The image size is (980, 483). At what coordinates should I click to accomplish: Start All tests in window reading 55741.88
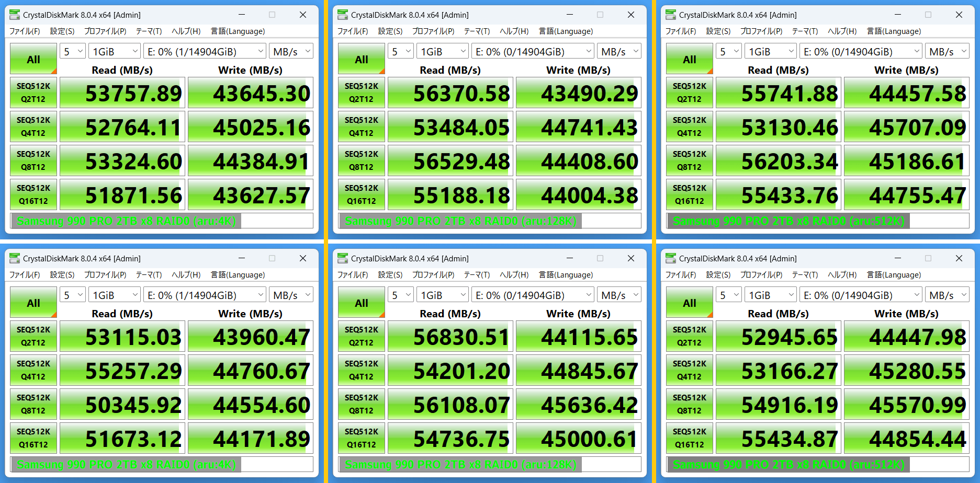[690, 59]
